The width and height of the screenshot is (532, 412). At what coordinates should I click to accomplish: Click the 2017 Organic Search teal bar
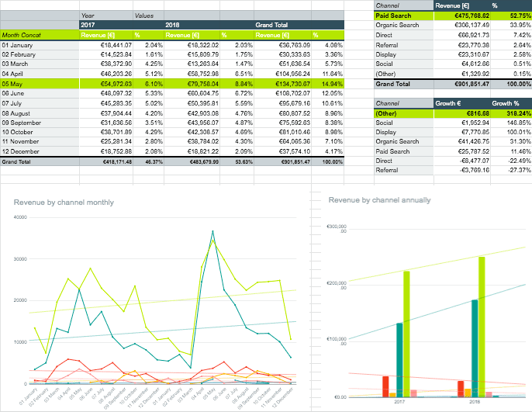pos(399,360)
